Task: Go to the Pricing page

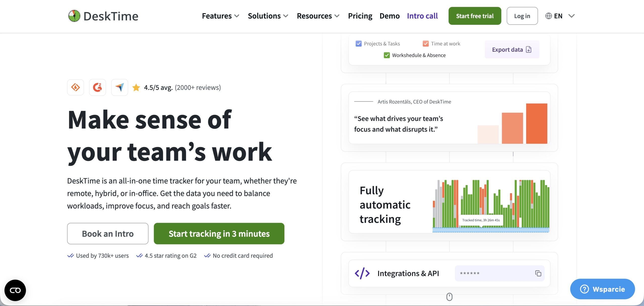Action: [360, 16]
